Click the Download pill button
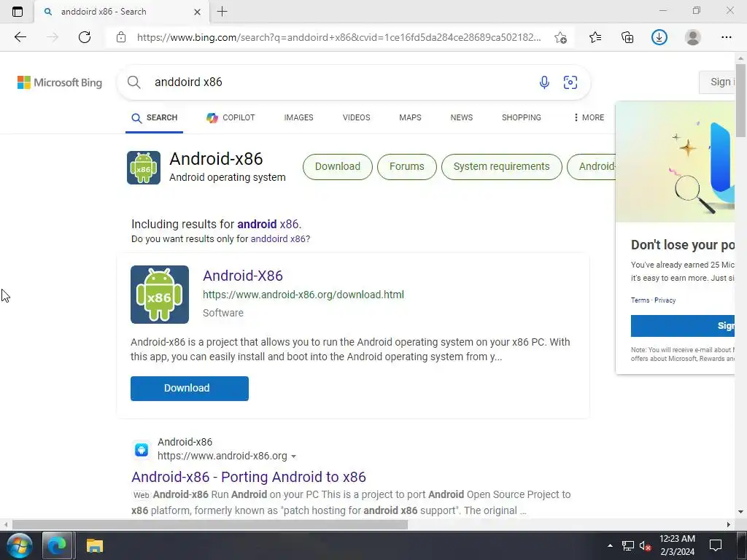 pos(337,167)
